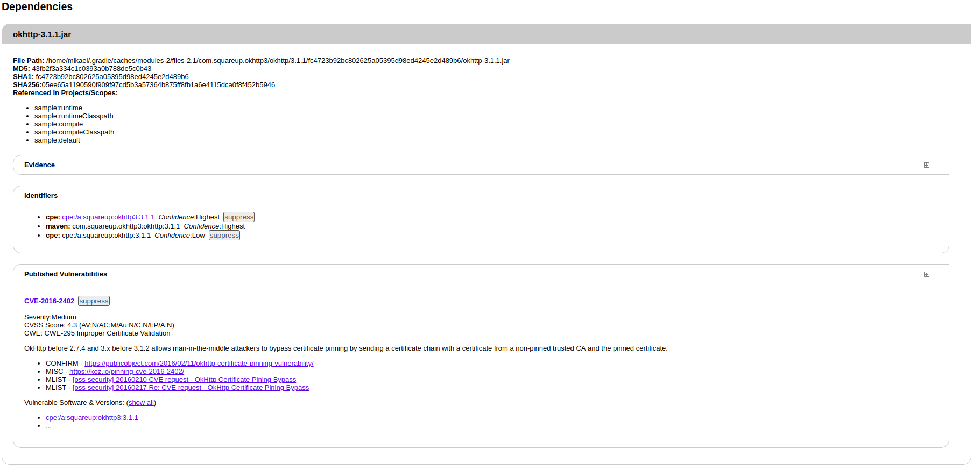
Task: Click the Published Vulnerabilities section title
Action: coord(66,274)
